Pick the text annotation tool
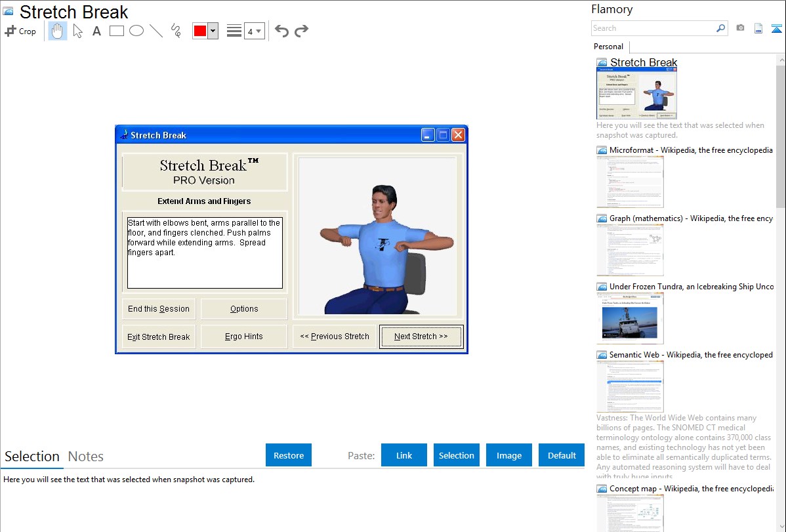The image size is (786, 532). coord(96,31)
